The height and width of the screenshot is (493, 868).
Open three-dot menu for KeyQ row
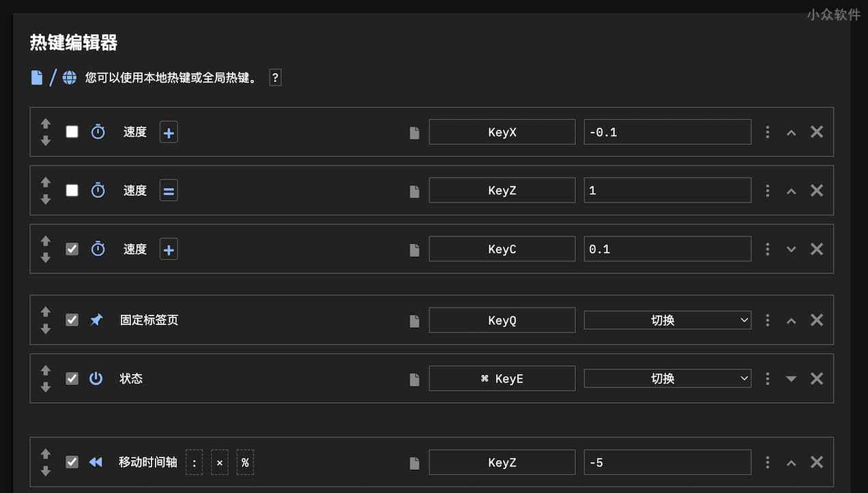tap(768, 320)
